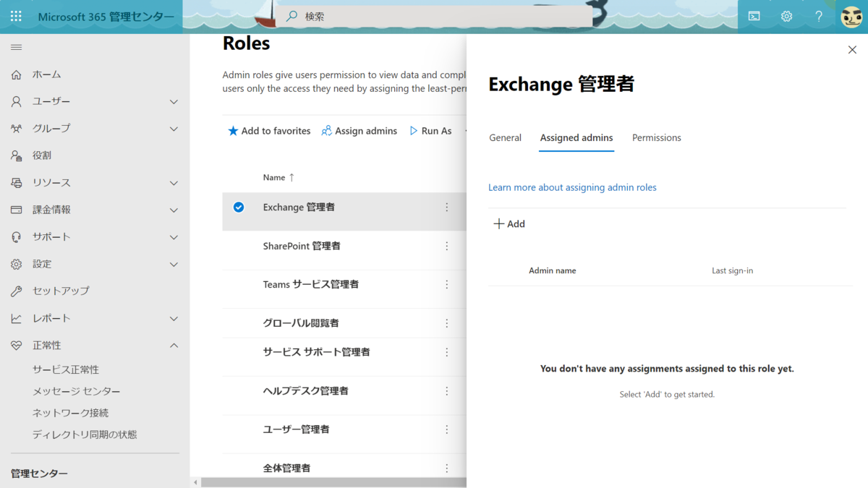
Task: Open ネットワーク接続 in sidebar
Action: coord(70,413)
